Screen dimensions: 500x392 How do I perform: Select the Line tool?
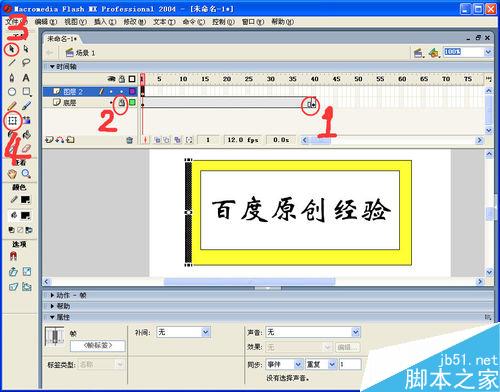[x=12, y=63]
